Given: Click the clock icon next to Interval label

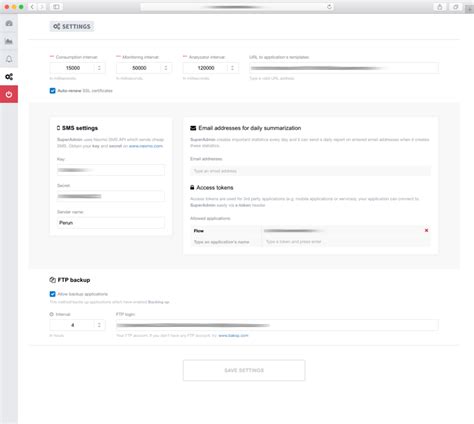Looking at the screenshot, I should [x=51, y=314].
